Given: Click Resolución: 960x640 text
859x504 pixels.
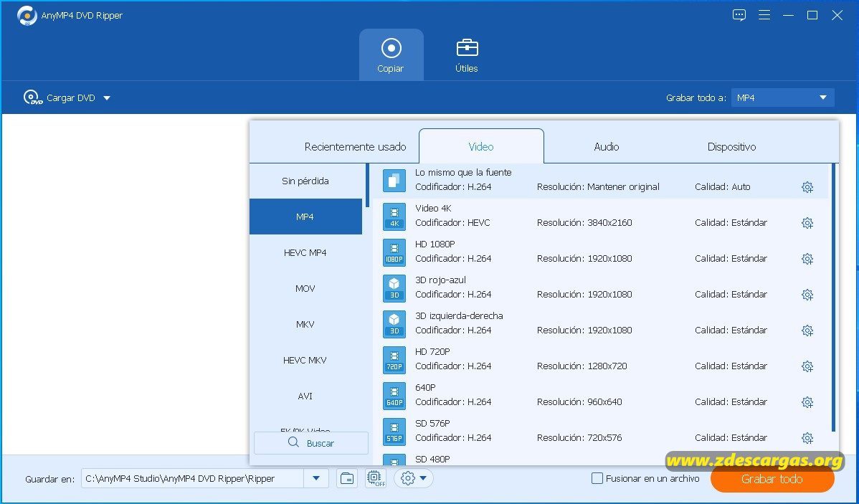Looking at the screenshot, I should [579, 401].
